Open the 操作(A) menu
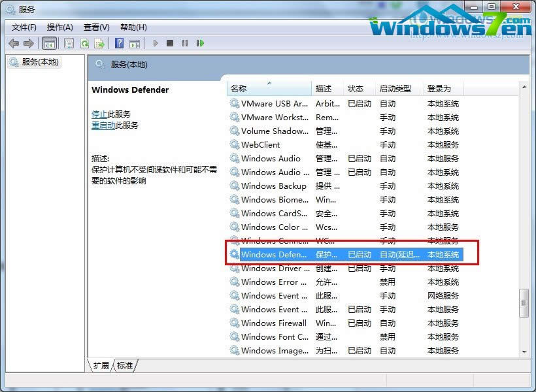The image size is (536, 392). coord(60,27)
